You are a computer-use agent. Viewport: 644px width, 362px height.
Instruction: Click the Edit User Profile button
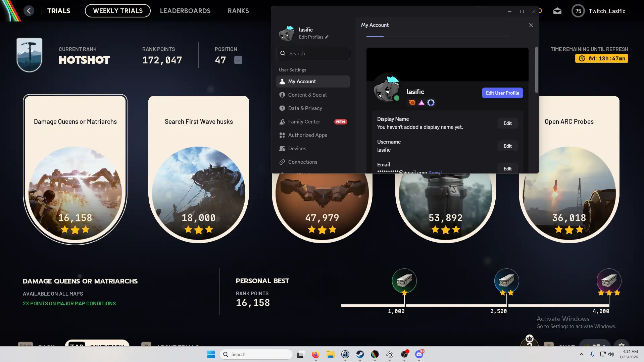coord(502,93)
